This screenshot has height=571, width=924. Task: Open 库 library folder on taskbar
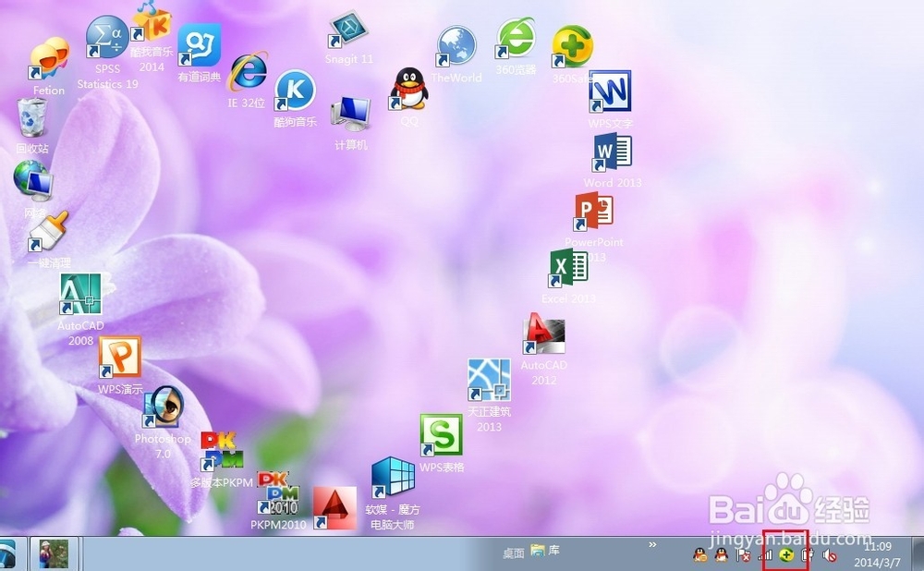[545, 551]
